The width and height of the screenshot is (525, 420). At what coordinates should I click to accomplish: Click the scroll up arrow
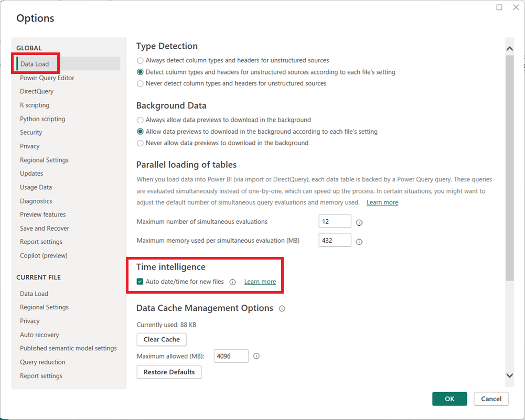(x=509, y=49)
